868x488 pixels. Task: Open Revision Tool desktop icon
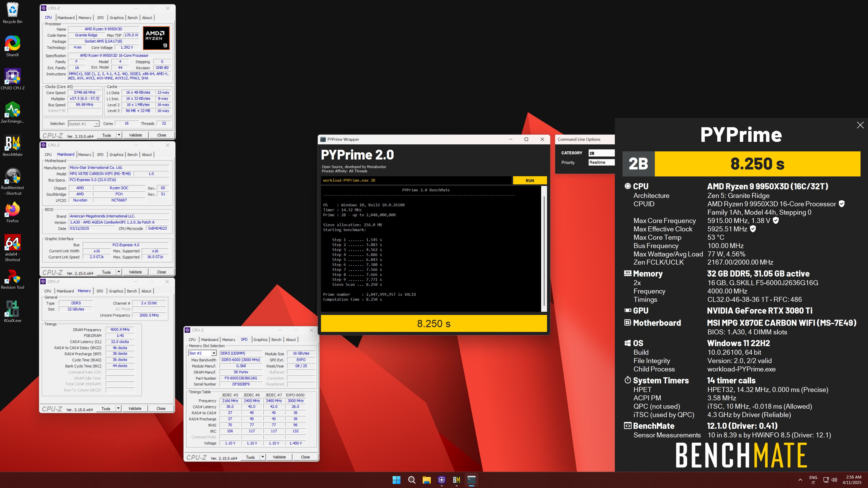12,279
